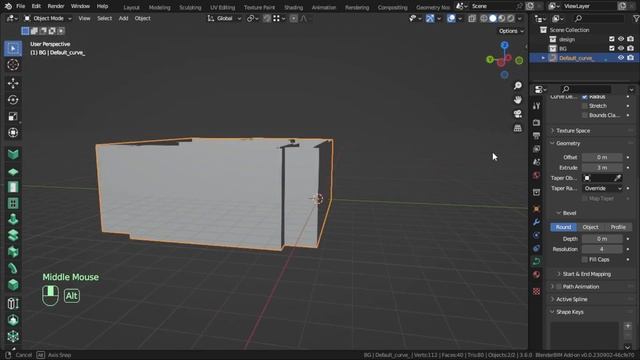Activate the Cursor tool
Image resolution: width=640 pixels, height=360 pixels.
pyautogui.click(x=13, y=65)
